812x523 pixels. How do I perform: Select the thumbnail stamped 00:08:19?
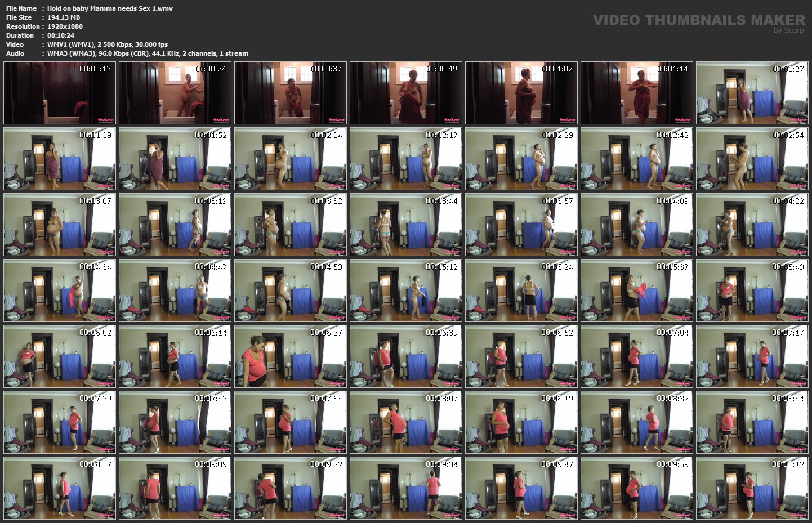tap(521, 422)
